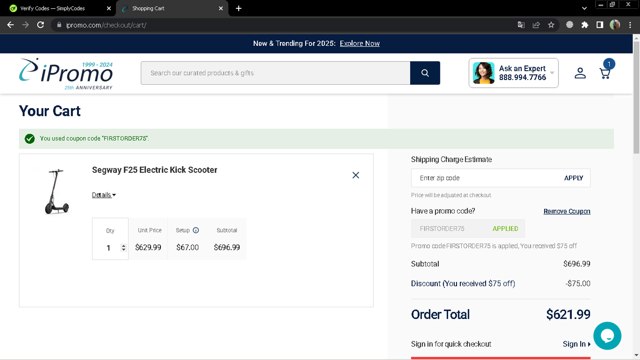640x360 pixels.
Task: Click the Remove Coupon link
Action: 567,211
